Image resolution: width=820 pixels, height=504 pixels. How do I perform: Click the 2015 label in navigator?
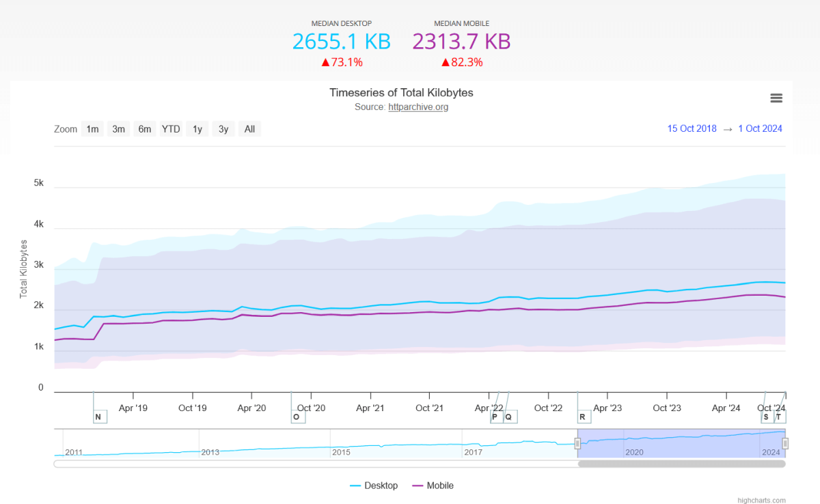coord(341,452)
